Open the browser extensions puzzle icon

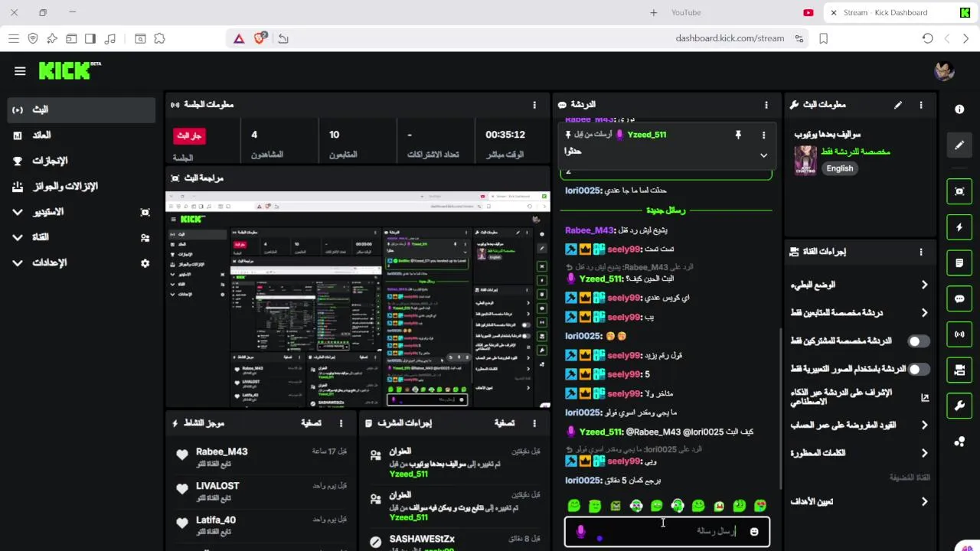[x=159, y=38]
